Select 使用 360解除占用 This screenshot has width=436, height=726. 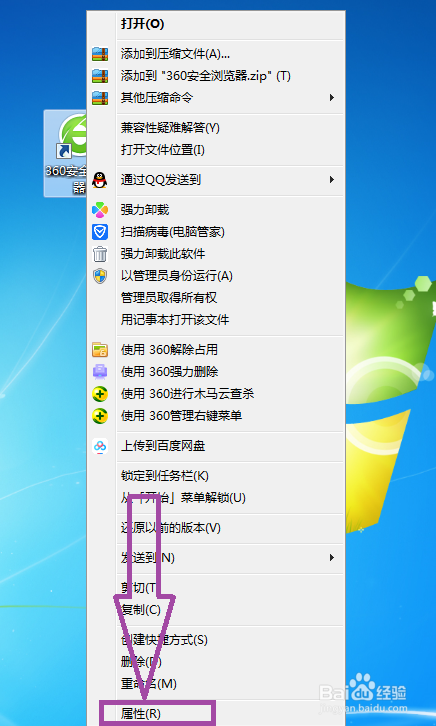point(169,350)
